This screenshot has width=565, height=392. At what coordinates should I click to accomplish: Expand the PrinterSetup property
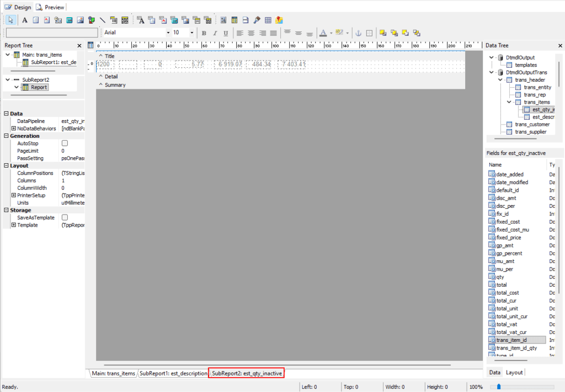pyautogui.click(x=13, y=195)
